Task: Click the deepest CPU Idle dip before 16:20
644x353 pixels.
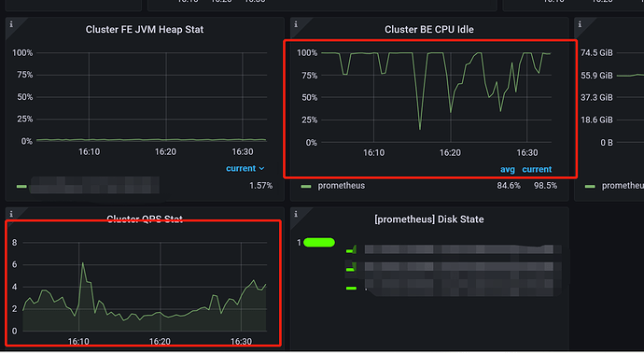Action: [x=420, y=129]
